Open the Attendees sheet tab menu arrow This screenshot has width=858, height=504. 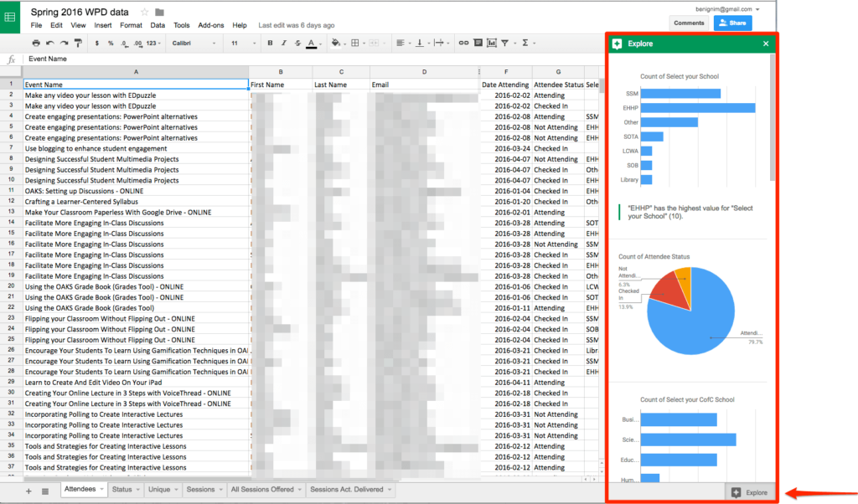click(x=101, y=489)
